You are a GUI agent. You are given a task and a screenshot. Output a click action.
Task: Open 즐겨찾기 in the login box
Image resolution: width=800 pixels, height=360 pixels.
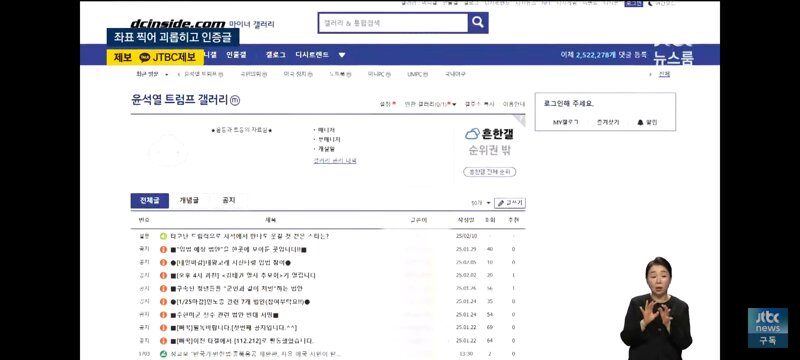[x=608, y=122]
